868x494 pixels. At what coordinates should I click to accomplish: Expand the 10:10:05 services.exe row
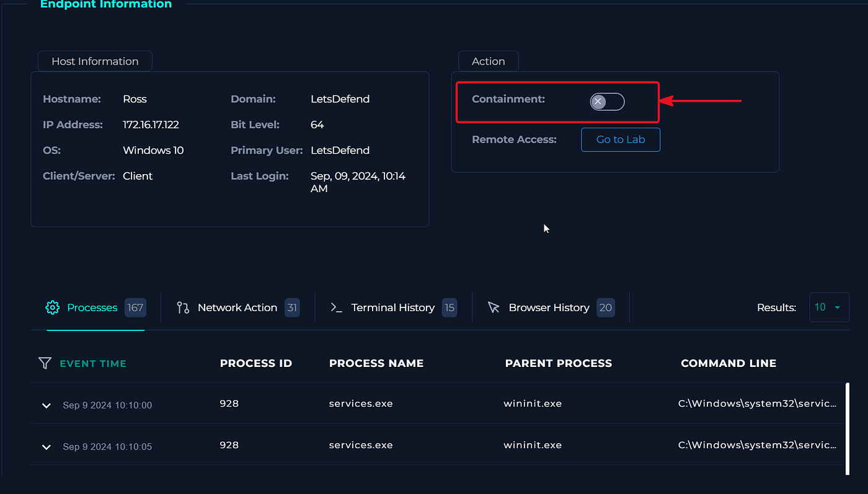pos(46,447)
